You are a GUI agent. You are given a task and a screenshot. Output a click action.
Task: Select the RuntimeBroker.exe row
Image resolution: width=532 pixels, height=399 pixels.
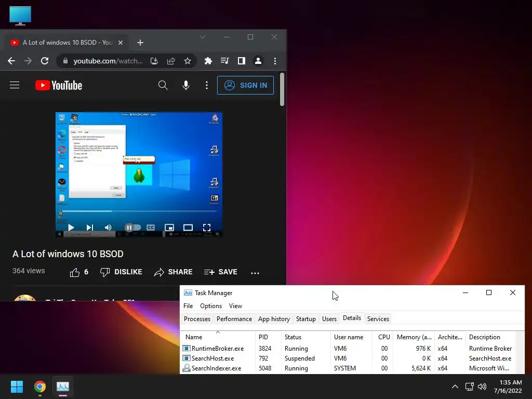click(349, 349)
